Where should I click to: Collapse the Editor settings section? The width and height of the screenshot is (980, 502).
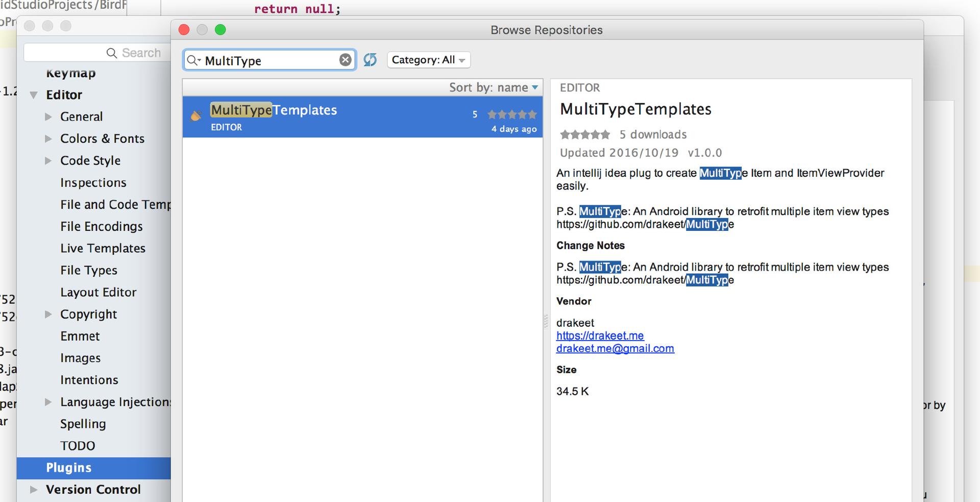34,95
